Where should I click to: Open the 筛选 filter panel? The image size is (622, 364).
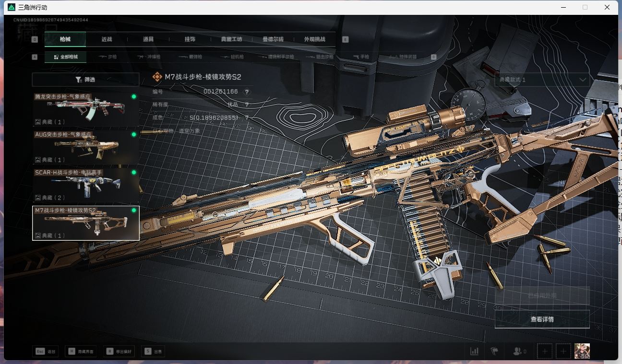pos(85,80)
